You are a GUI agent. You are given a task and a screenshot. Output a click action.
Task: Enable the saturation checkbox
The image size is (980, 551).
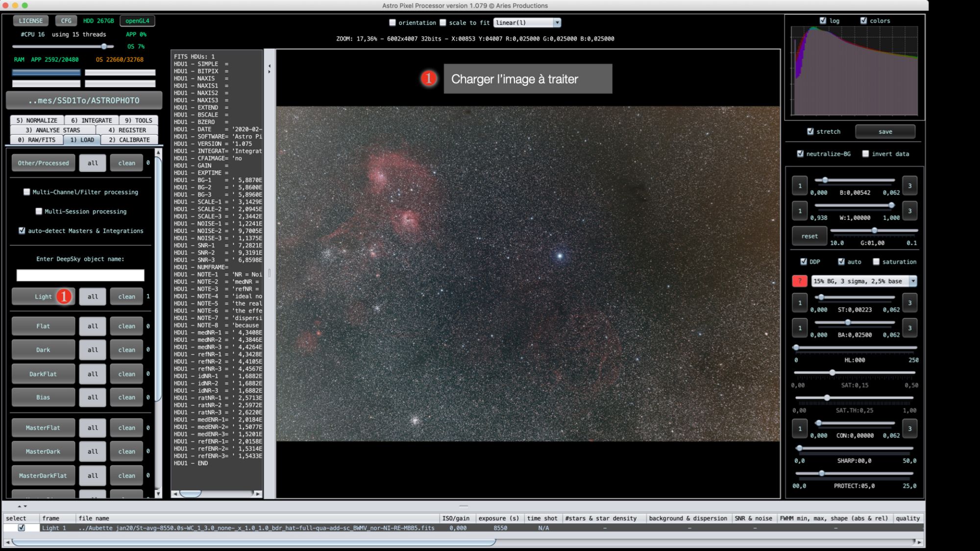click(x=876, y=262)
